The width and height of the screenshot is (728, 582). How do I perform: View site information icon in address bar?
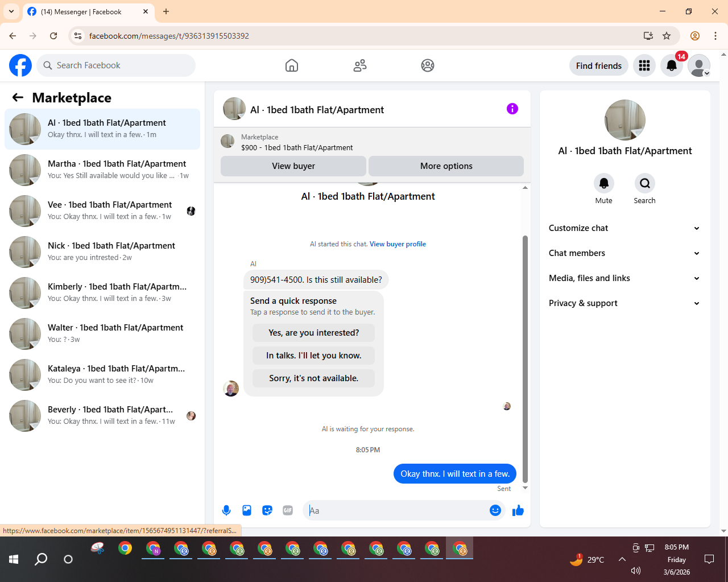[x=78, y=36]
